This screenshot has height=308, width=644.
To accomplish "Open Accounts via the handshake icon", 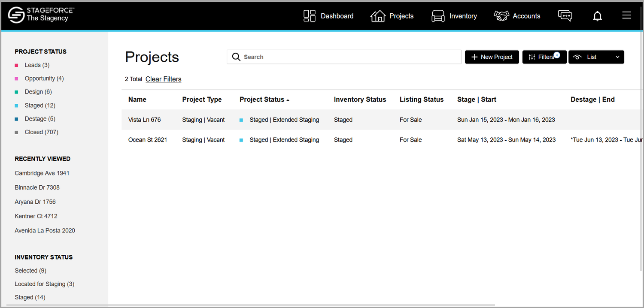I will coord(501,15).
